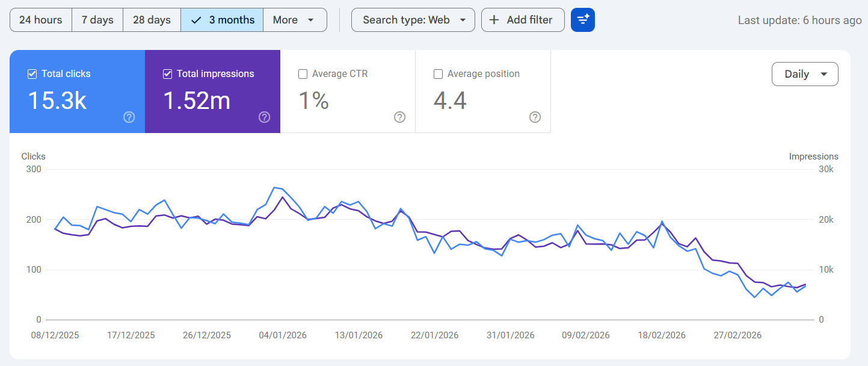
Task: Click help icon for Average position
Action: point(535,117)
